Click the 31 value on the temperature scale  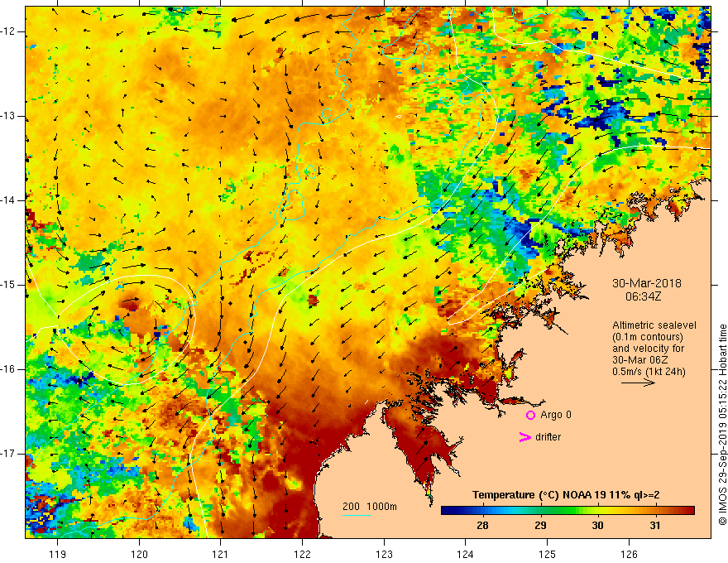click(654, 526)
